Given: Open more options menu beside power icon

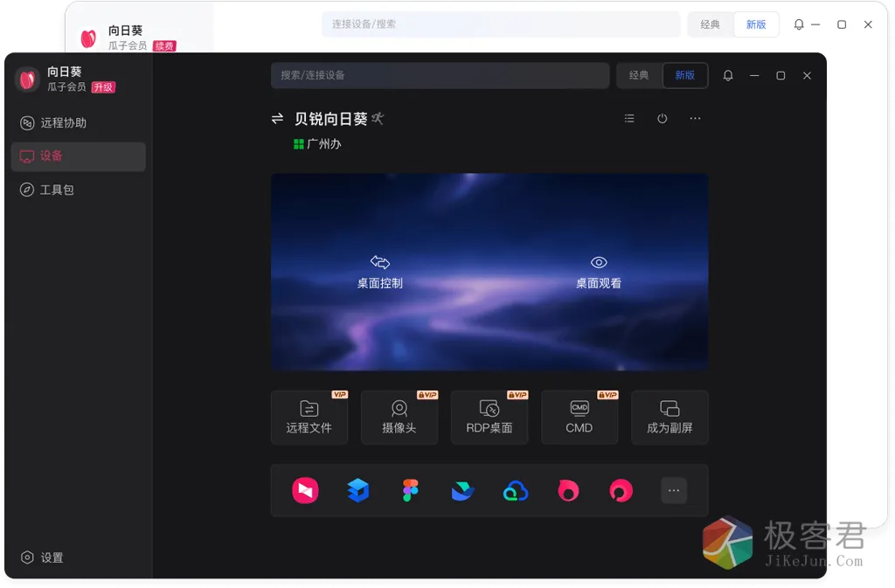Looking at the screenshot, I should (695, 119).
